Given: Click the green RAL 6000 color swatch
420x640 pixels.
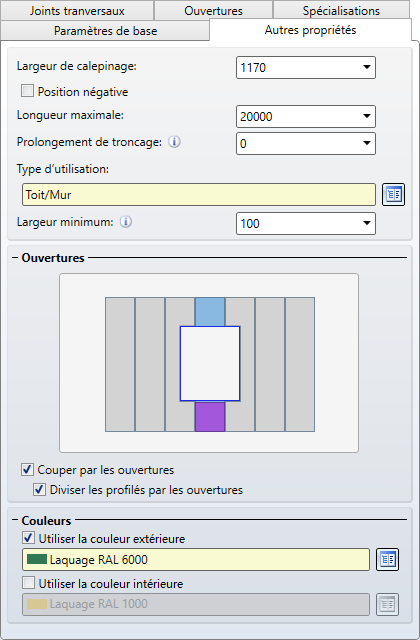Looking at the screenshot, I should (36, 559).
